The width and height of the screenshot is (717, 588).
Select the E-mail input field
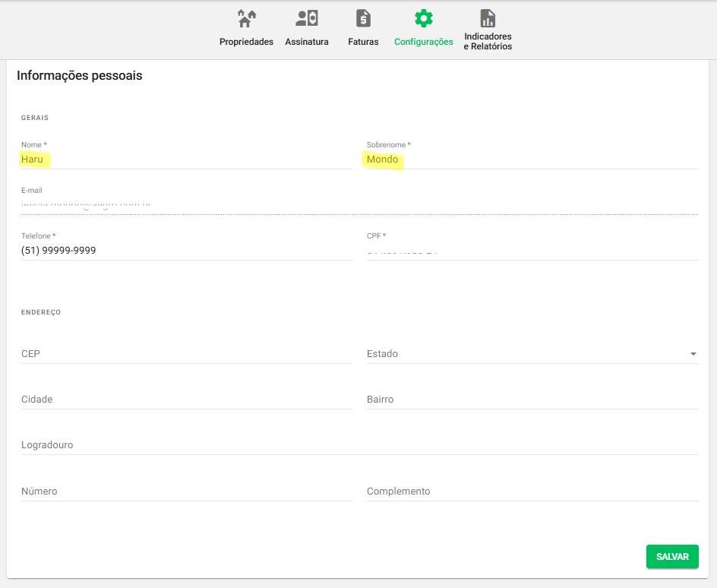(x=359, y=205)
